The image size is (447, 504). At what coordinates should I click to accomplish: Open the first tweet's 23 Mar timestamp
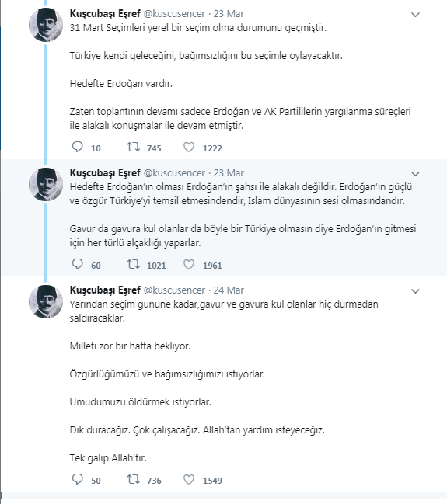(229, 14)
